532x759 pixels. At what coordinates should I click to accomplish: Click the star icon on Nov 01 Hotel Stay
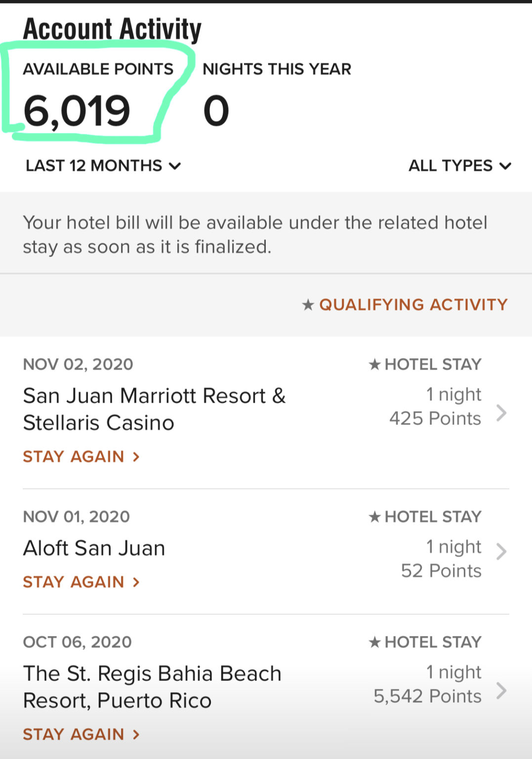tap(374, 516)
